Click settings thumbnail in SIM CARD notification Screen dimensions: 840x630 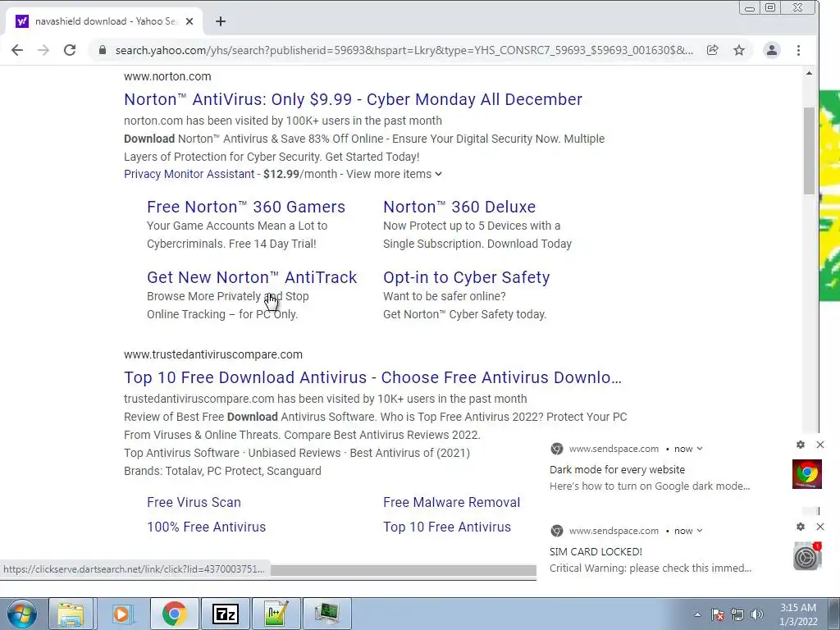[x=807, y=556]
